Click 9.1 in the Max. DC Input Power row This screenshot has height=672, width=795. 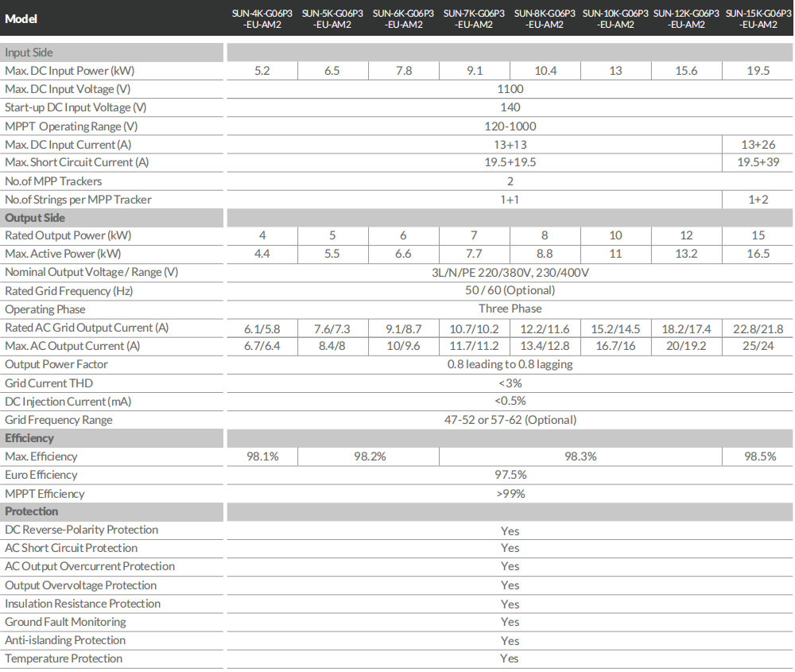coord(475,71)
